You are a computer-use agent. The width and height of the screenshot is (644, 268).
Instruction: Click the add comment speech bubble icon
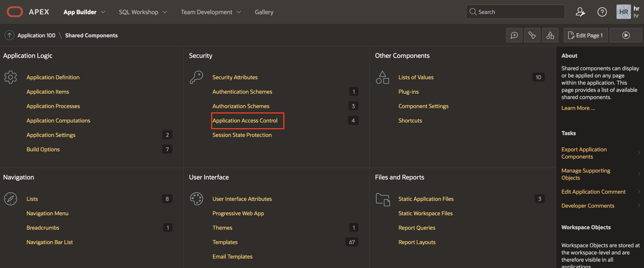pyautogui.click(x=514, y=35)
